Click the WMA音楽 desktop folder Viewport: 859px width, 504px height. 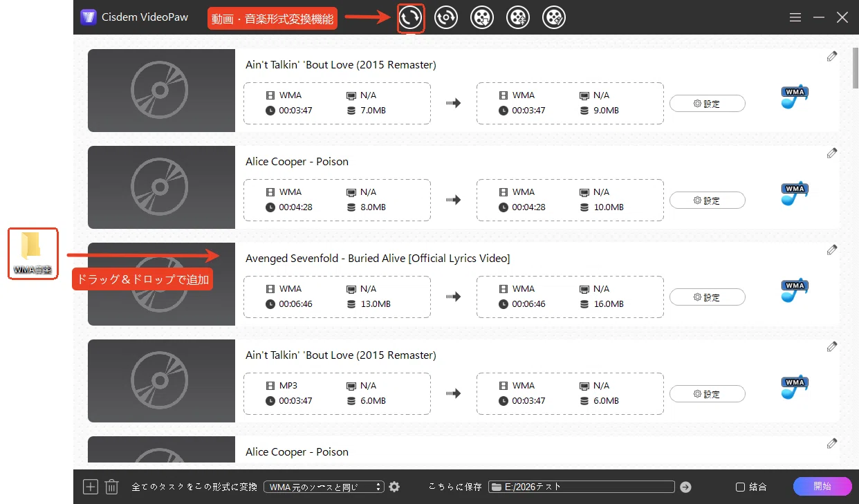pyautogui.click(x=33, y=253)
